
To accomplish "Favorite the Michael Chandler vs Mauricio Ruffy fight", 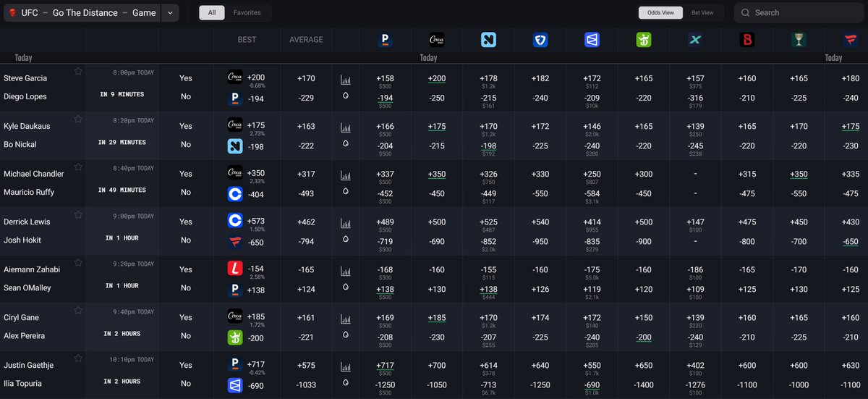I will 78,167.
